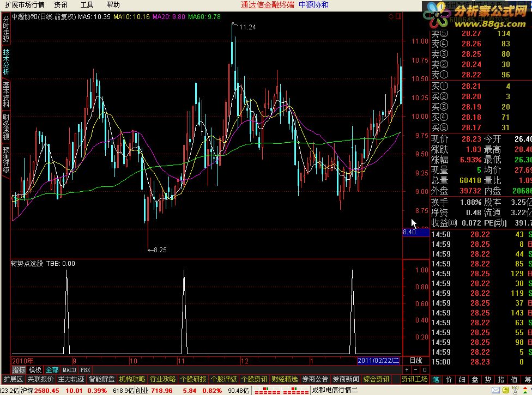Open the 扩展市场行情 menu
The width and height of the screenshot is (532, 395).
click(x=25, y=5)
